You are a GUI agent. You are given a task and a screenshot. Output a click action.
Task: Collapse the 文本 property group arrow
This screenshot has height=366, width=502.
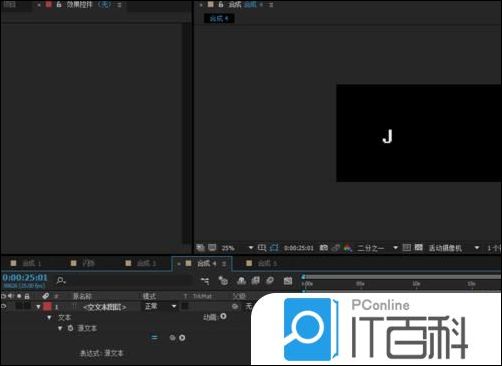(x=49, y=318)
